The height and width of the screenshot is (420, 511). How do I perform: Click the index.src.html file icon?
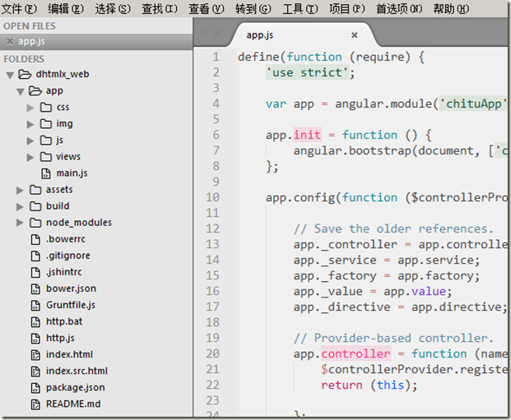[x=35, y=372]
